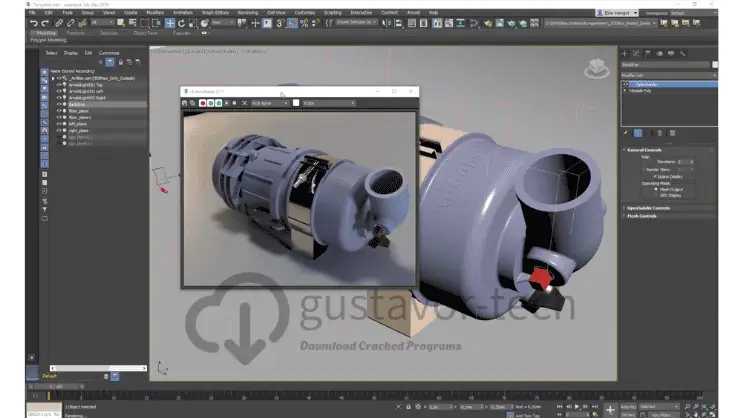This screenshot has height=418, width=743.
Task: Open the Graph Editors menu
Action: 215,13
